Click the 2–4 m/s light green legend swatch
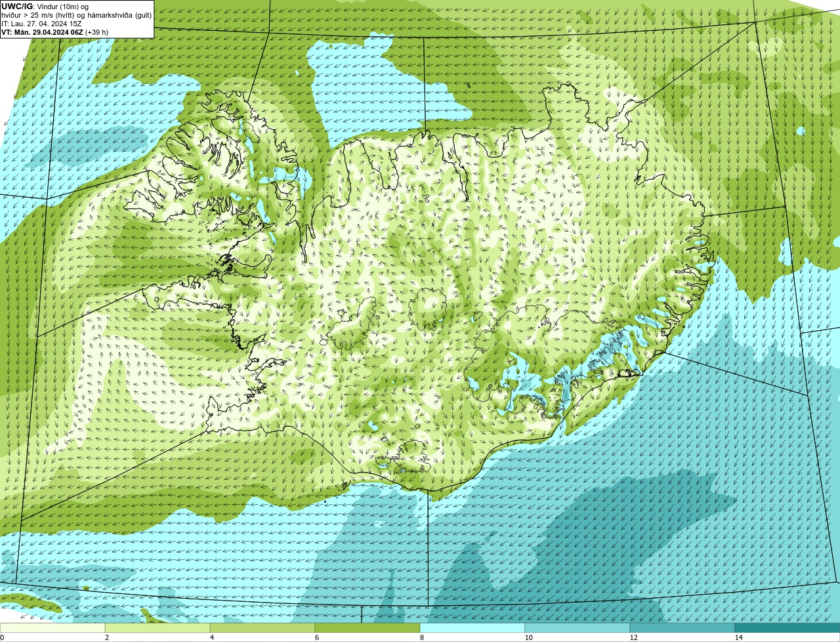This screenshot has width=840, height=642. coord(157,628)
